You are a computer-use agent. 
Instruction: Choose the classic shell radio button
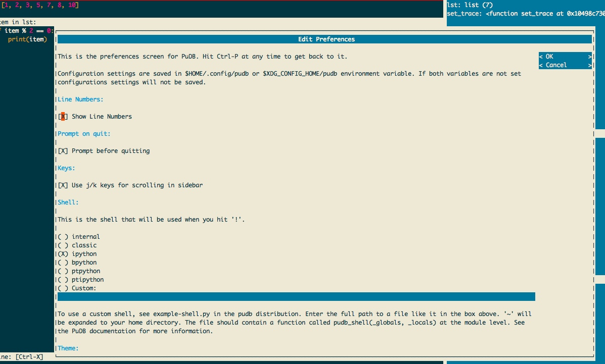point(77,245)
